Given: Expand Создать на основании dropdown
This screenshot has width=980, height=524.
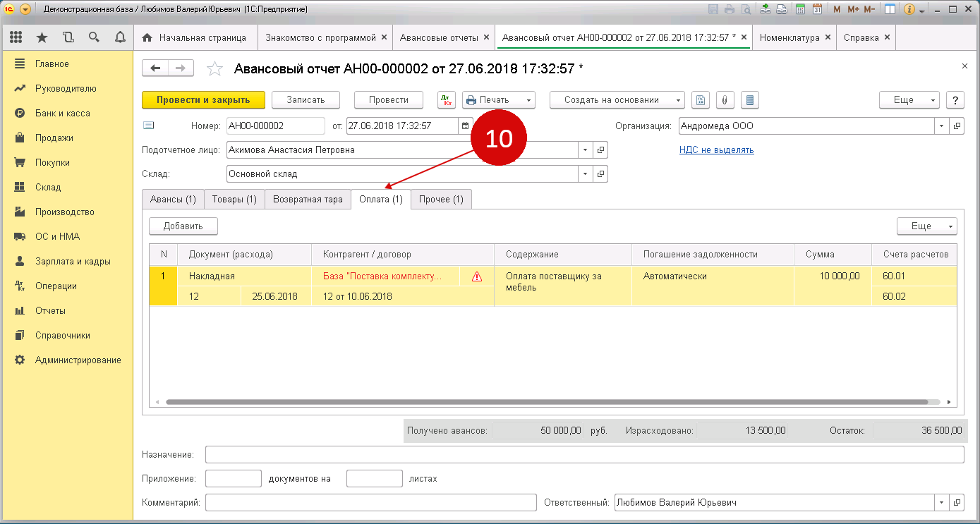Looking at the screenshot, I should pyautogui.click(x=679, y=100).
